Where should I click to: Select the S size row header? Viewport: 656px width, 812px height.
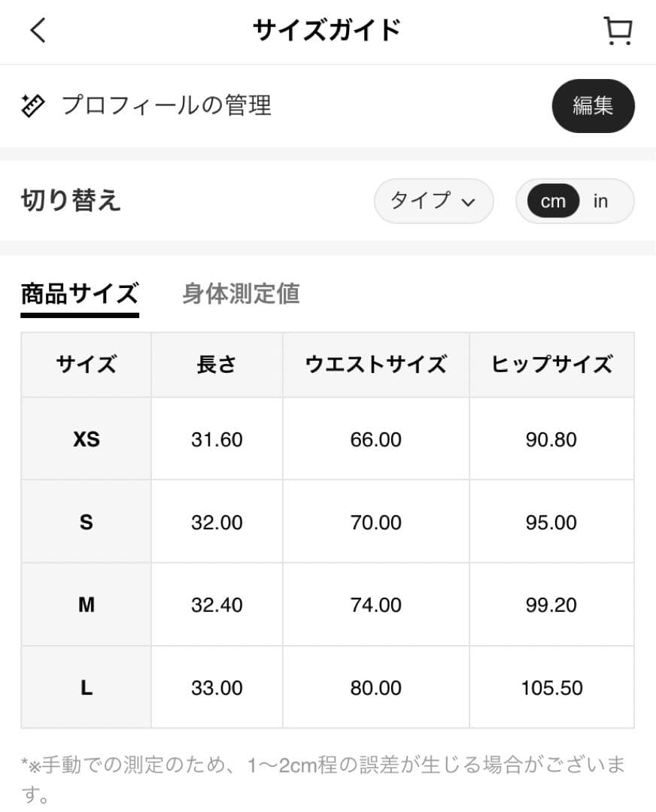(x=86, y=522)
